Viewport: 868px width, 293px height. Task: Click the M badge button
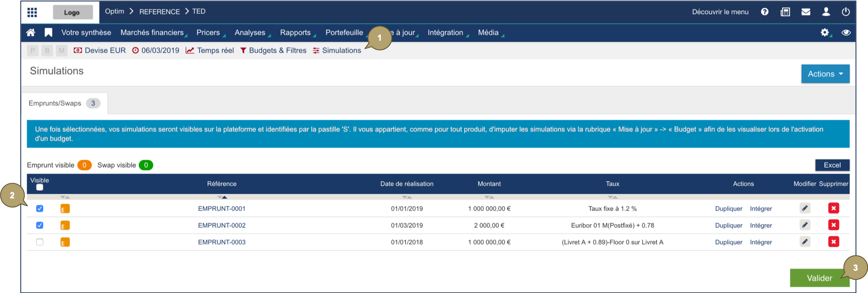click(x=62, y=51)
